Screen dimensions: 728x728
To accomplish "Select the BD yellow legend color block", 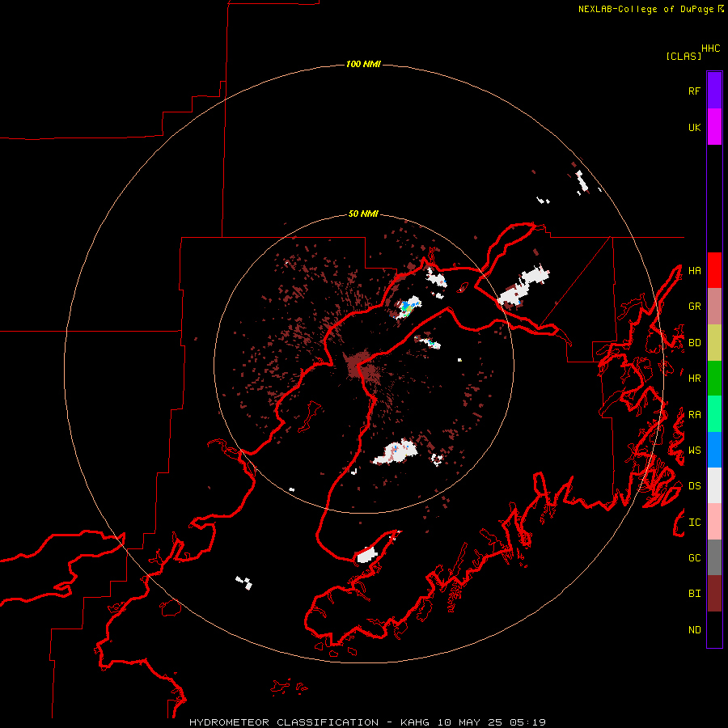I will pyautogui.click(x=714, y=342).
